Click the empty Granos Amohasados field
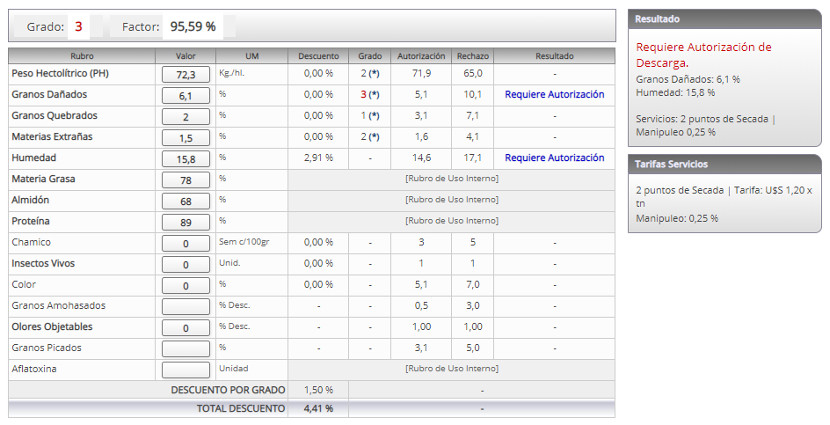The image size is (830, 425). [185, 306]
